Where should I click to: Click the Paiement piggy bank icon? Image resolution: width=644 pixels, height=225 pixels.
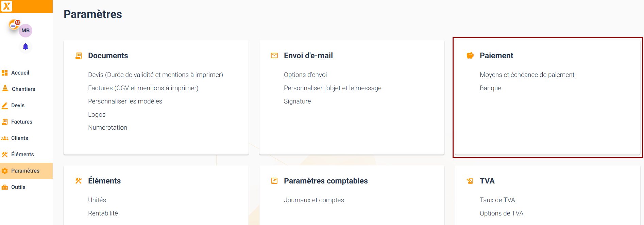tap(470, 55)
